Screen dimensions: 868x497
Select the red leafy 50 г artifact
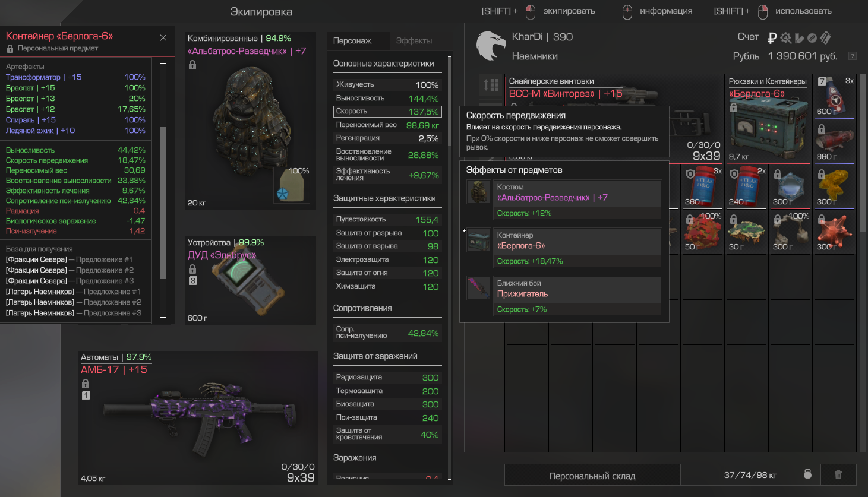click(703, 232)
